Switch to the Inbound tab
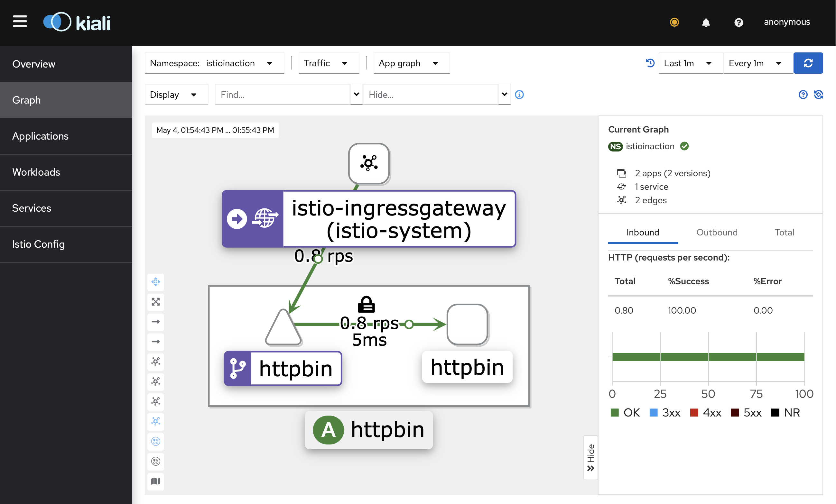This screenshot has width=836, height=504. click(643, 232)
